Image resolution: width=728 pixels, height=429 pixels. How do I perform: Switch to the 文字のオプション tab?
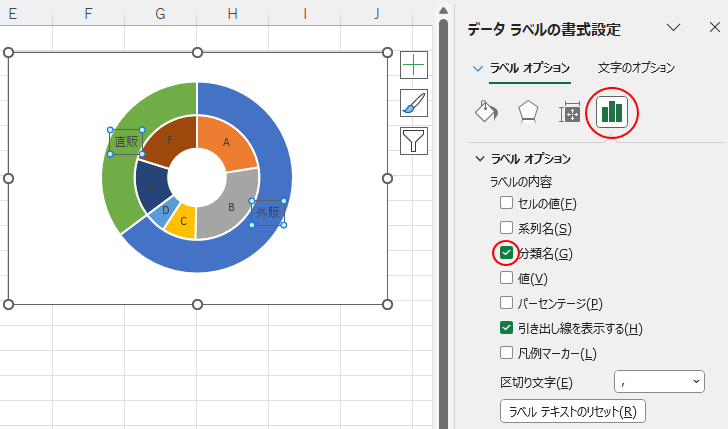(636, 68)
